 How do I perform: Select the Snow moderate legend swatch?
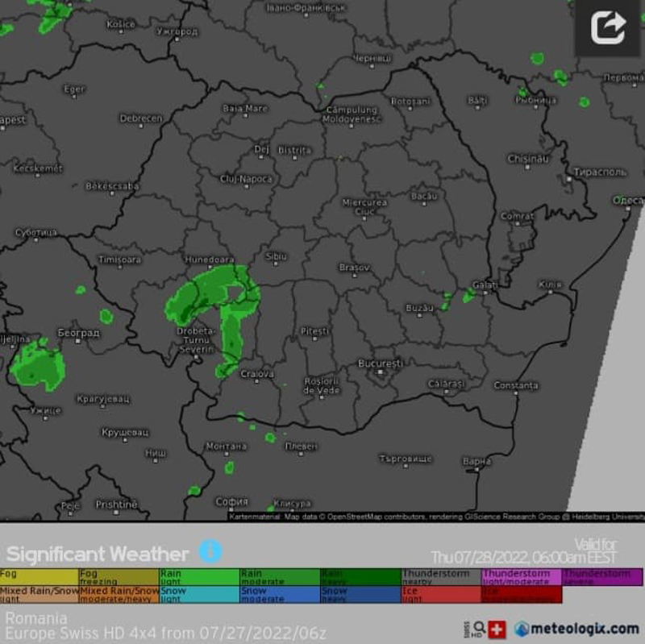click(279, 595)
